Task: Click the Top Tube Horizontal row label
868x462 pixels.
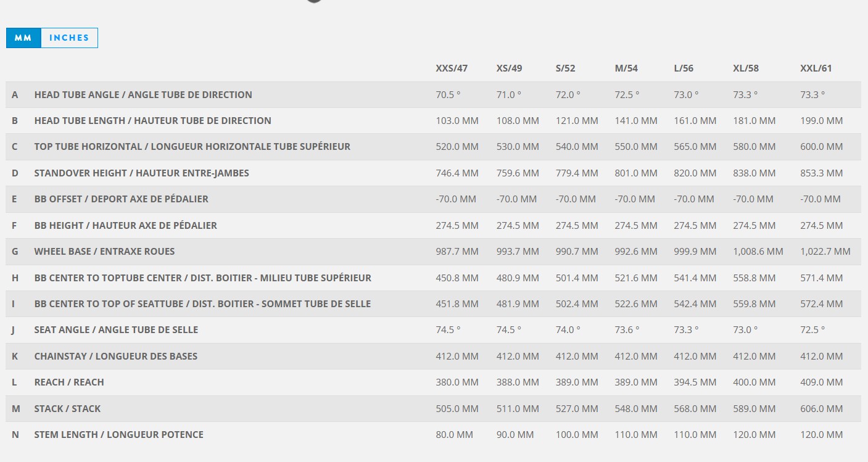Action: tap(192, 147)
